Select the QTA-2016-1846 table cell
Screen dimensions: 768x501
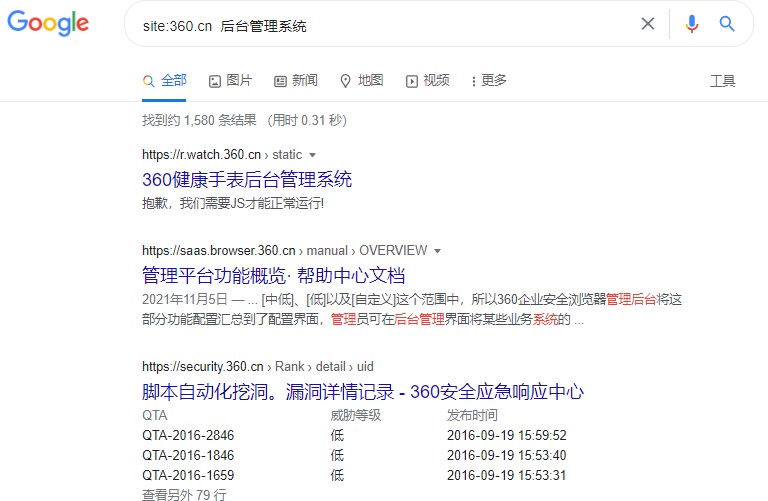tap(188, 455)
